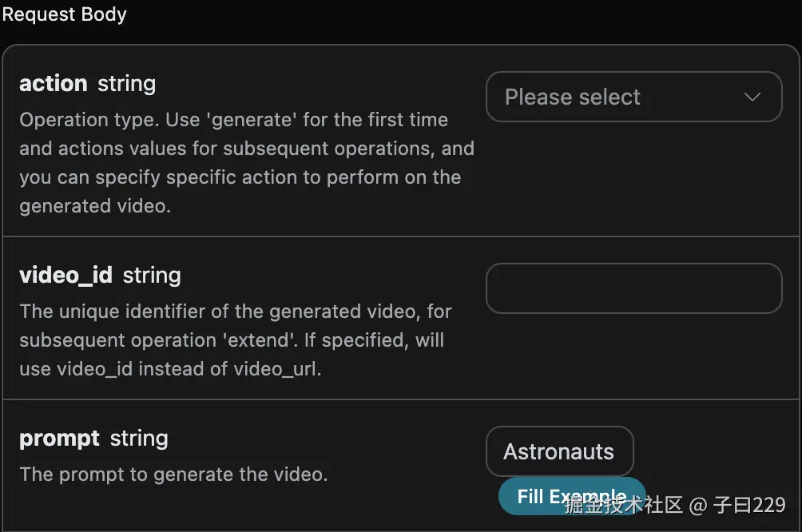The image size is (802, 532).
Task: Click the 'string' type label beside prompt
Action: point(139,439)
